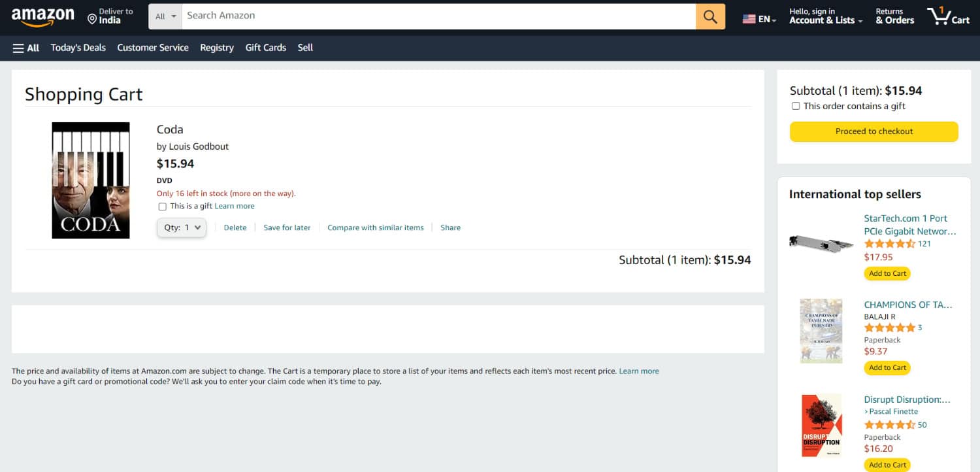
Task: Change the Deliver to India location
Action: pyautogui.click(x=110, y=16)
